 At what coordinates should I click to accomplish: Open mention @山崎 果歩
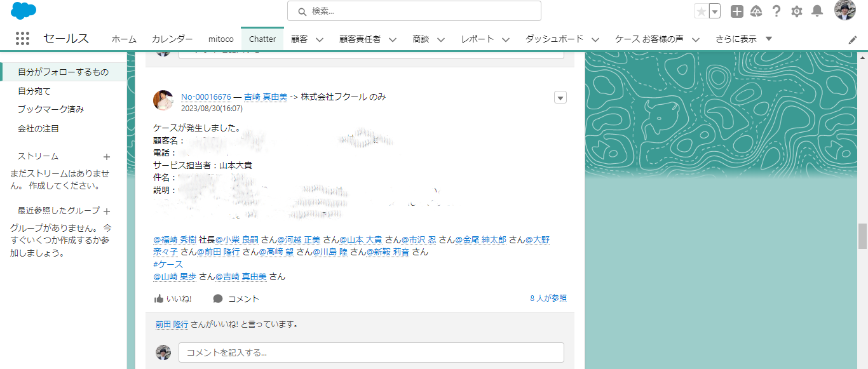tap(175, 277)
